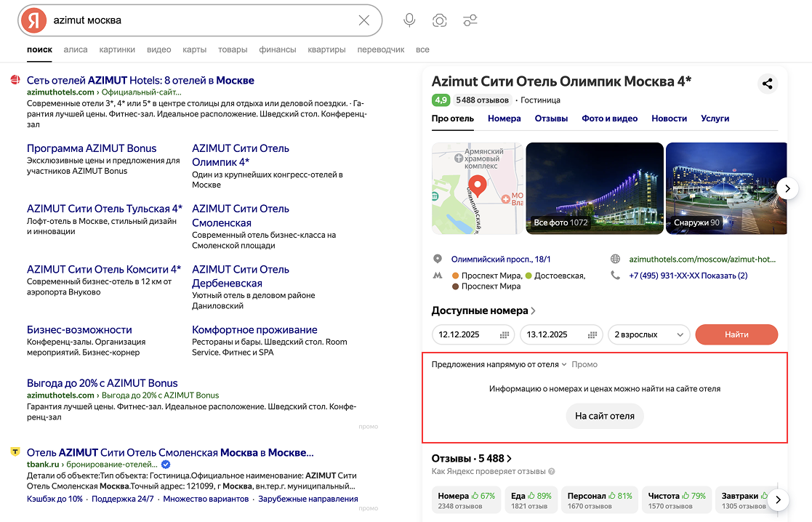
Task: Share the Azimut hotel card
Action: pos(768,84)
